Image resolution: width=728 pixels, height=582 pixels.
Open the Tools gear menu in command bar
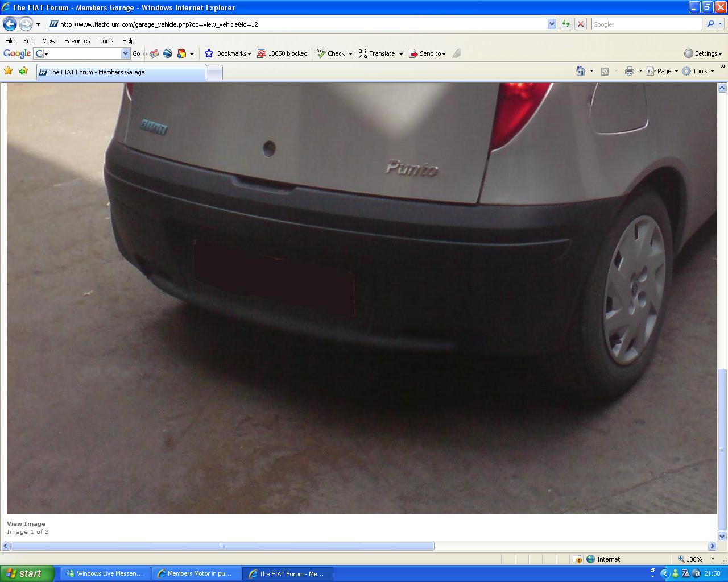click(698, 71)
